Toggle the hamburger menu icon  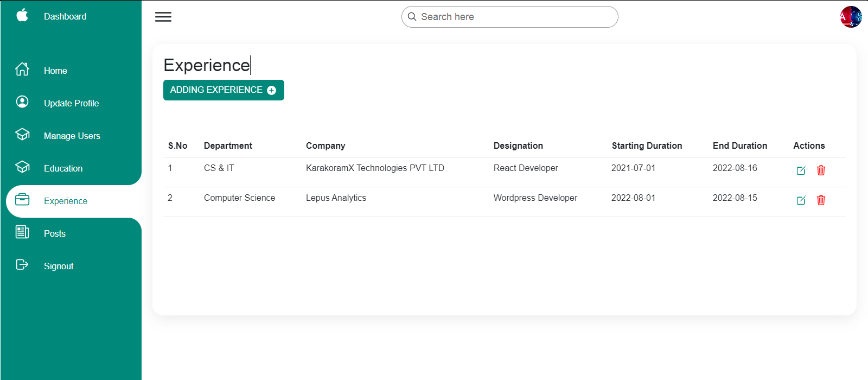163,17
